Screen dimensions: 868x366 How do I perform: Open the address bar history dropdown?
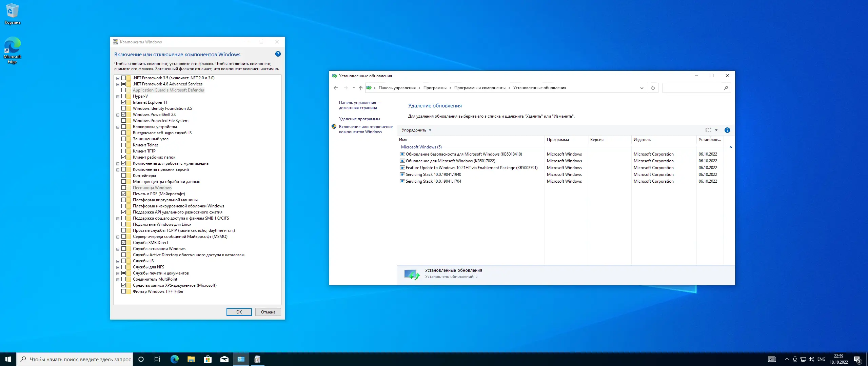[x=642, y=88]
